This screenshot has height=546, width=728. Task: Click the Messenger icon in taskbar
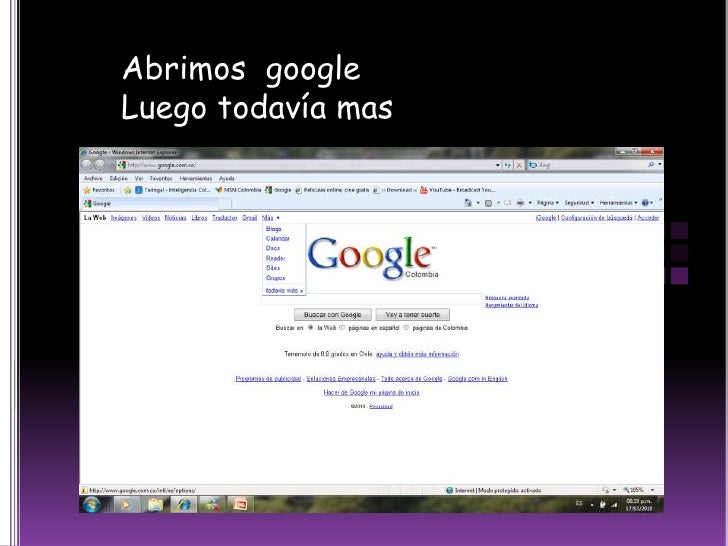212,504
